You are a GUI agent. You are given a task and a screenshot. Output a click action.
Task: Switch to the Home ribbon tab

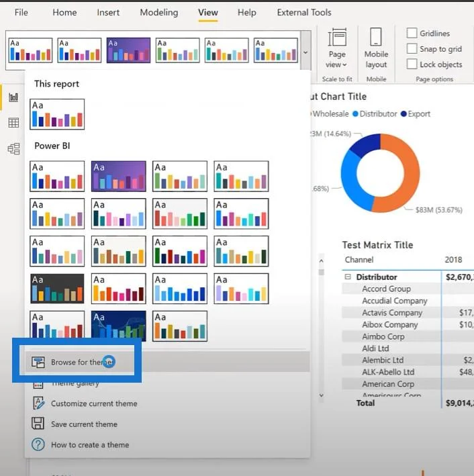[64, 13]
